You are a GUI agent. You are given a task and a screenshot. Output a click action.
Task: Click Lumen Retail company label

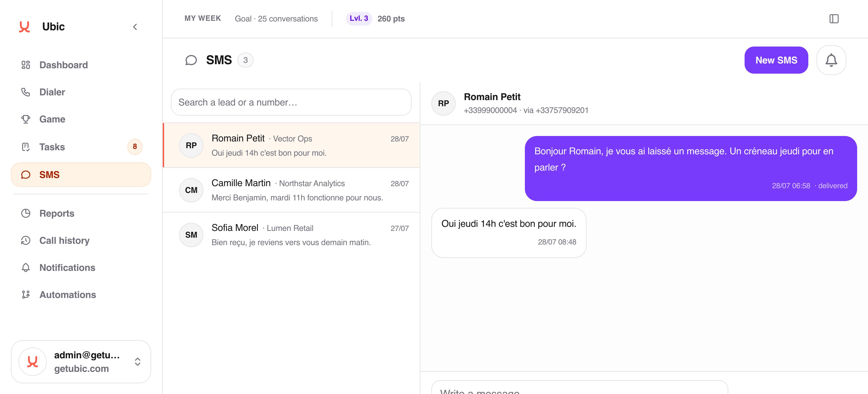click(290, 228)
